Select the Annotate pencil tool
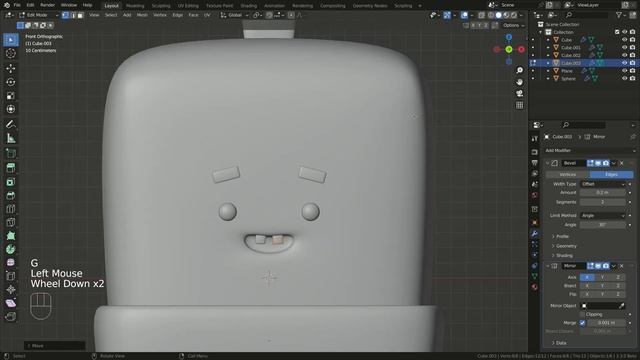640x360 pixels. (11, 124)
